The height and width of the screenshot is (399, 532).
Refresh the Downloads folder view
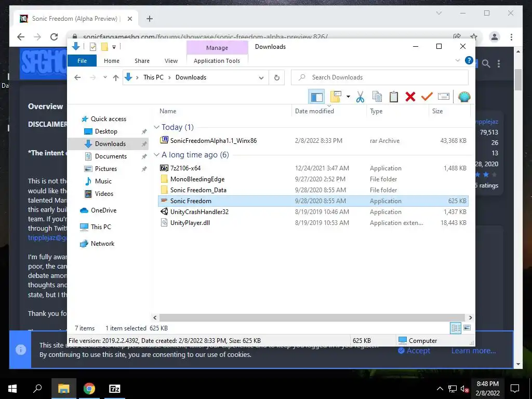coord(277,78)
